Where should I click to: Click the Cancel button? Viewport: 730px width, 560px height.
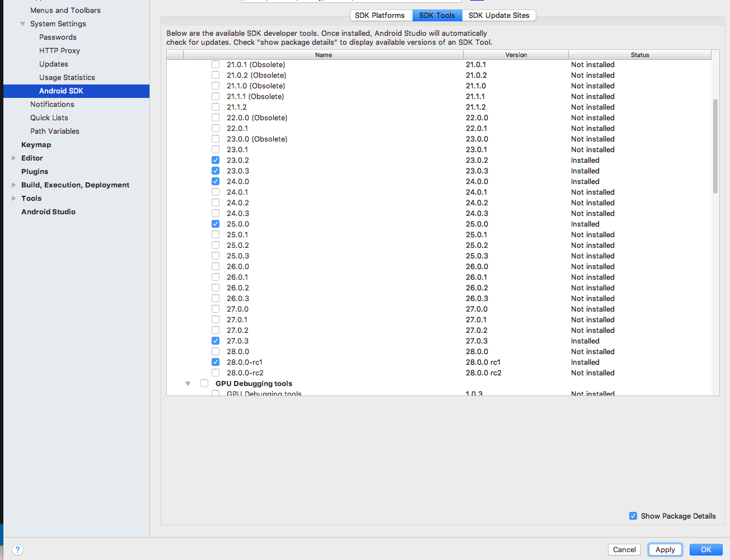click(624, 549)
